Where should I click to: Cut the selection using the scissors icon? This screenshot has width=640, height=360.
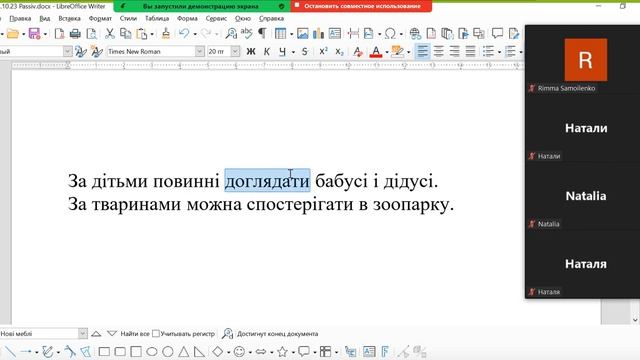click(x=109, y=33)
